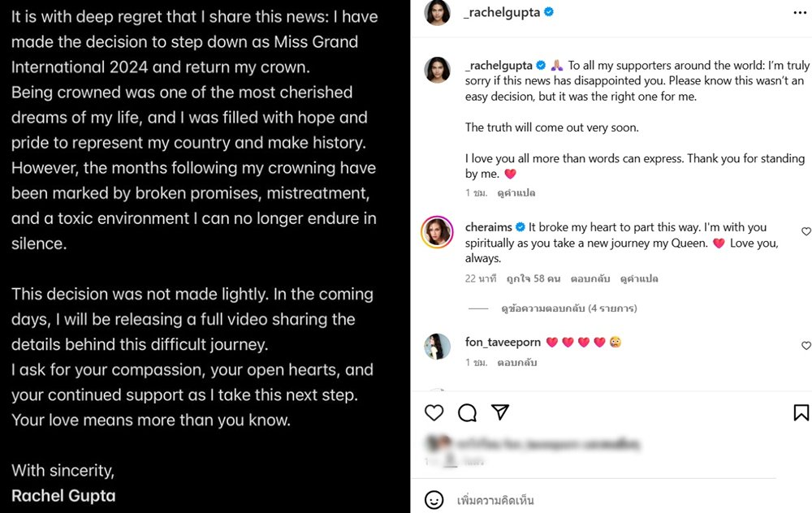Click the comment speech bubble icon
Image resolution: width=812 pixels, height=513 pixels.
click(467, 412)
